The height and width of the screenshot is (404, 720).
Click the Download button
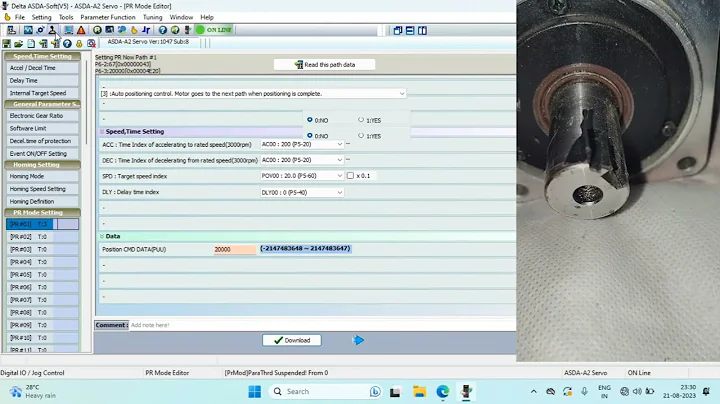pos(292,340)
